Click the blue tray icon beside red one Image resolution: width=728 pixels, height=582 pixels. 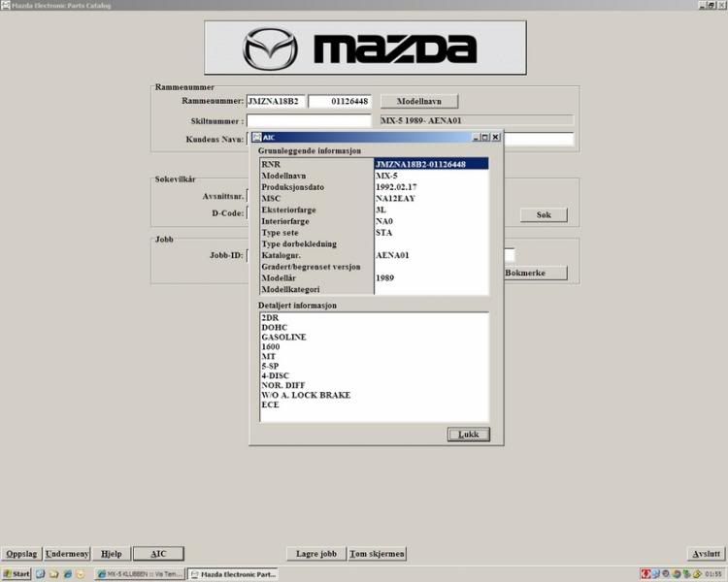coord(655,574)
